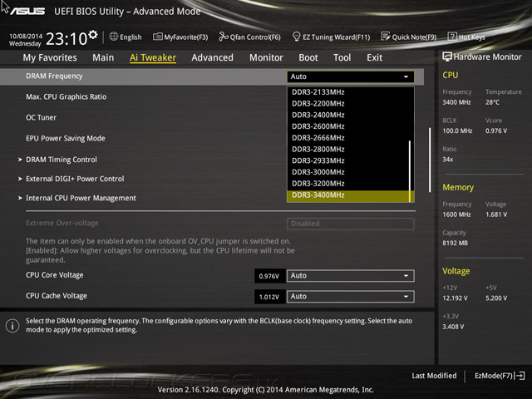Click the CPU temperature value 28°C
Screen dimensions: 532x399
(x=492, y=102)
